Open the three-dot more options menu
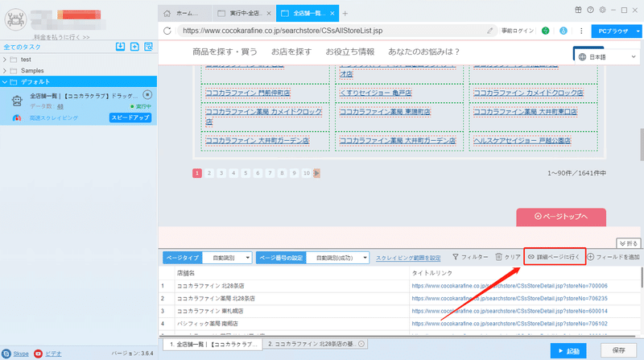This screenshot has width=644, height=360. 581,31
